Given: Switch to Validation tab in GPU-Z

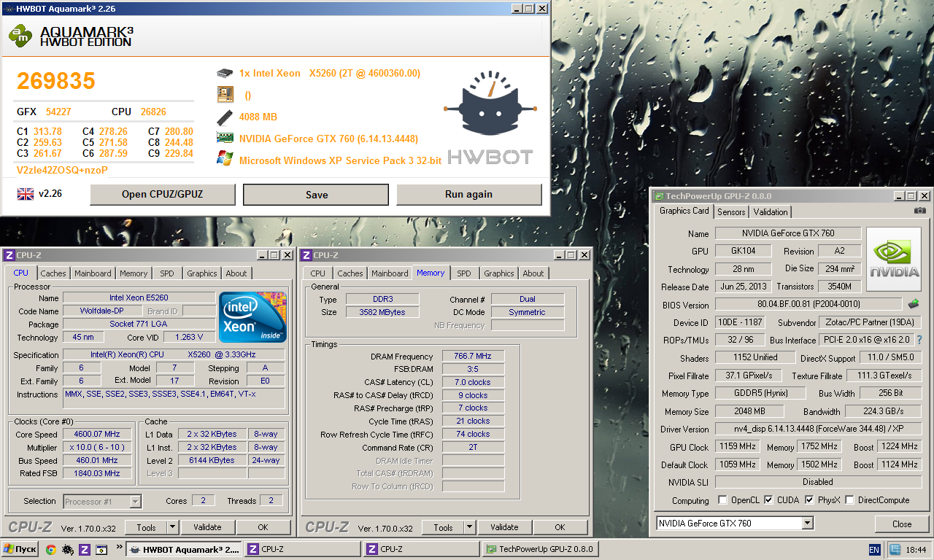Looking at the screenshot, I should pos(771,212).
